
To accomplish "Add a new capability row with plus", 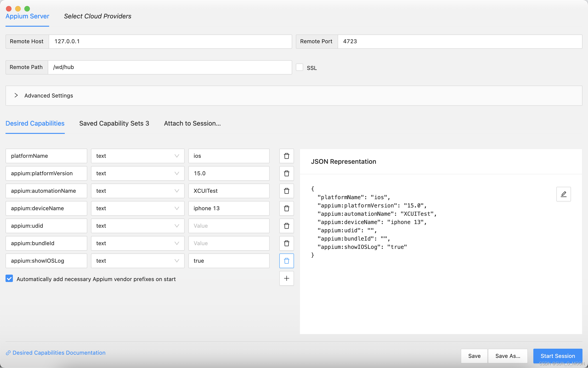I will pos(286,278).
